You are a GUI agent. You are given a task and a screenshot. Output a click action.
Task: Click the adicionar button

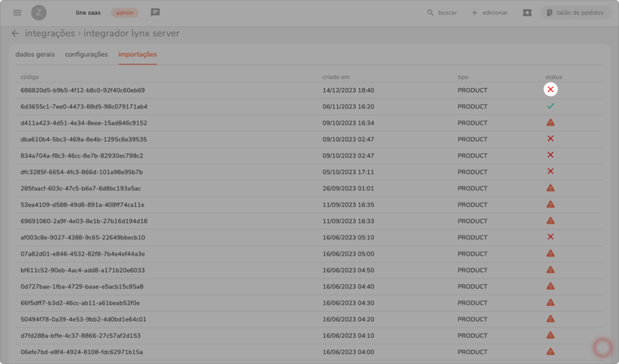point(489,13)
